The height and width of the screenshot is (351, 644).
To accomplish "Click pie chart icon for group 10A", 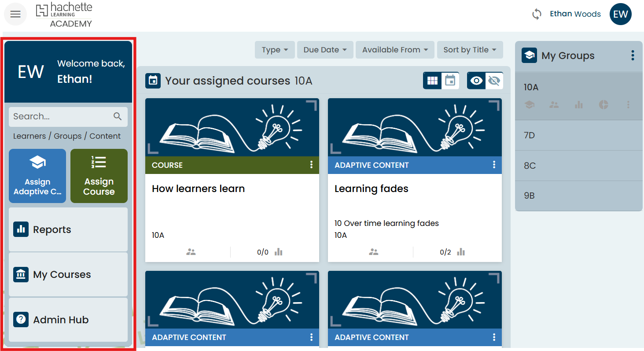I will pyautogui.click(x=604, y=104).
